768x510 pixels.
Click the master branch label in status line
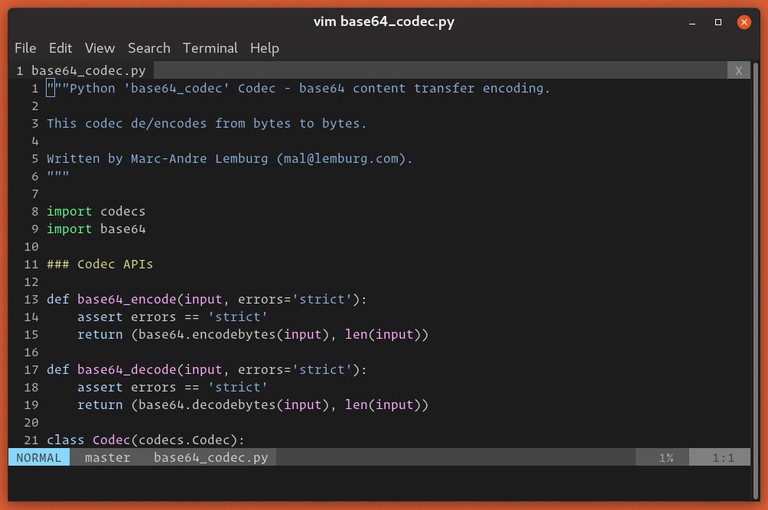(x=107, y=457)
